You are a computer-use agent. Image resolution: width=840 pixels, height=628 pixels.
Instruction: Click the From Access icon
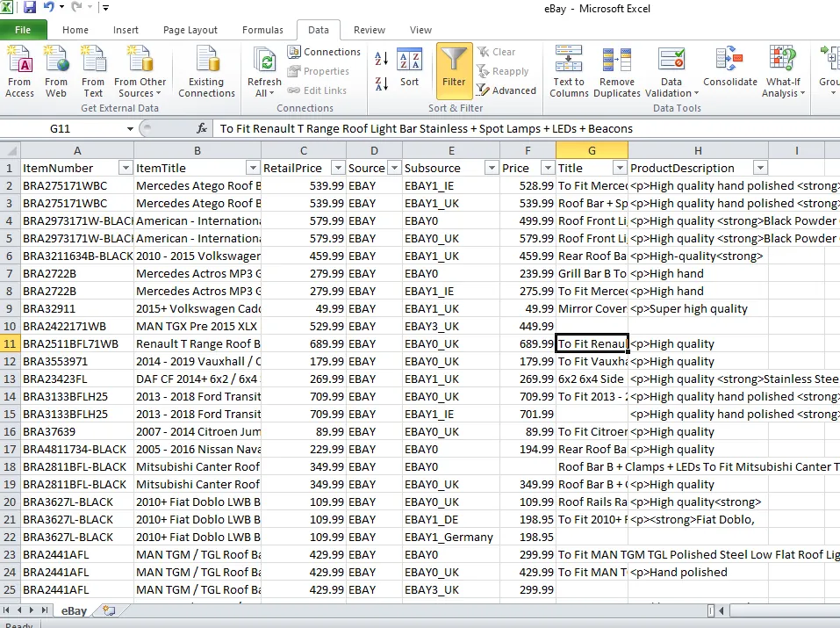click(19, 72)
